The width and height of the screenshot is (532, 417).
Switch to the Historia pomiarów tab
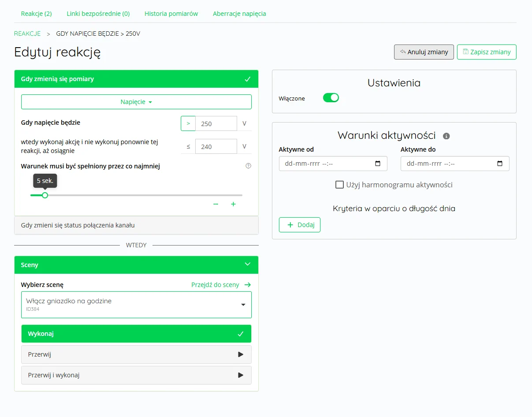point(171,14)
